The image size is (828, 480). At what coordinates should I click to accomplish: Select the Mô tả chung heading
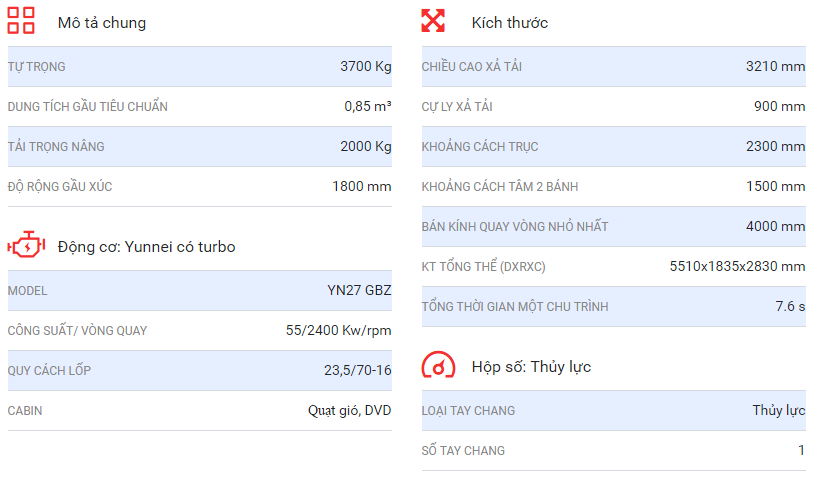point(101,22)
